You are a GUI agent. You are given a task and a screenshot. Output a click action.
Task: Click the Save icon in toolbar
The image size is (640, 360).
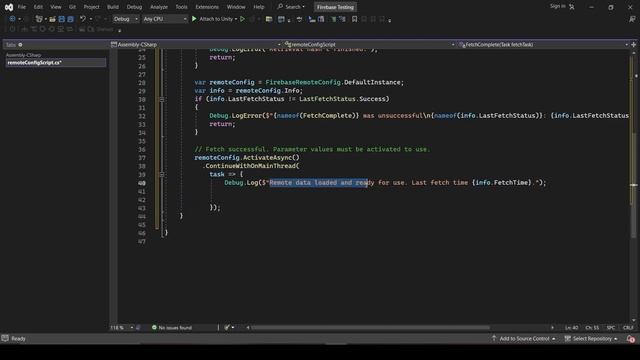(62, 19)
